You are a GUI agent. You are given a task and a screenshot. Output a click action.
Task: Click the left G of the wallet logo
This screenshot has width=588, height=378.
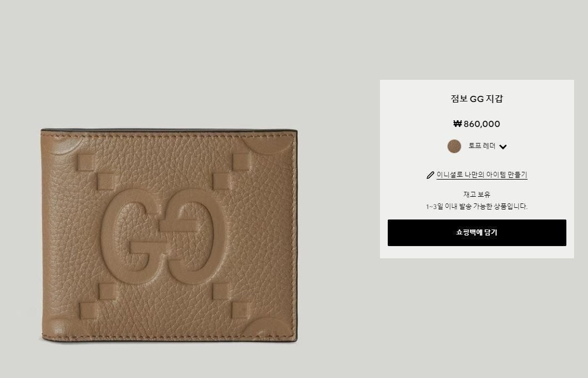tap(131, 237)
